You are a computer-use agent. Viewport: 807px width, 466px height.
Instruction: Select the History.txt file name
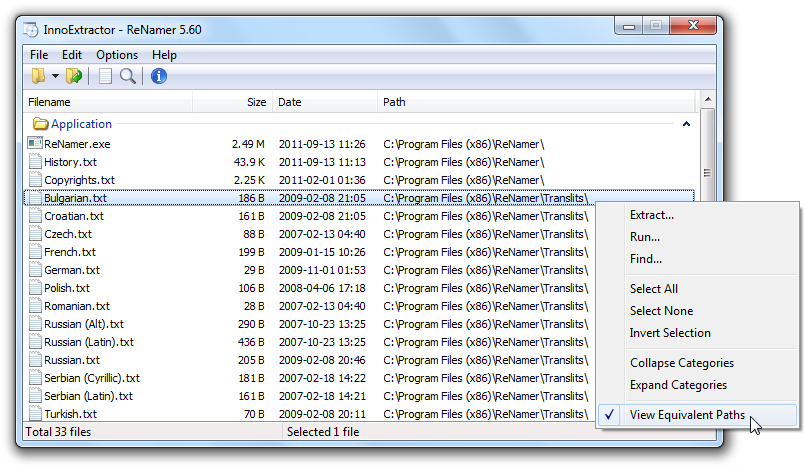[71, 162]
